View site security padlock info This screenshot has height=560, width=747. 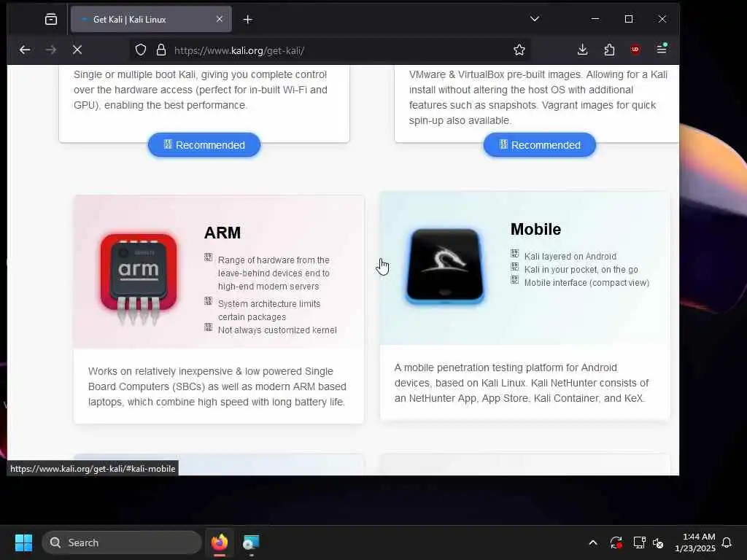pos(161,50)
